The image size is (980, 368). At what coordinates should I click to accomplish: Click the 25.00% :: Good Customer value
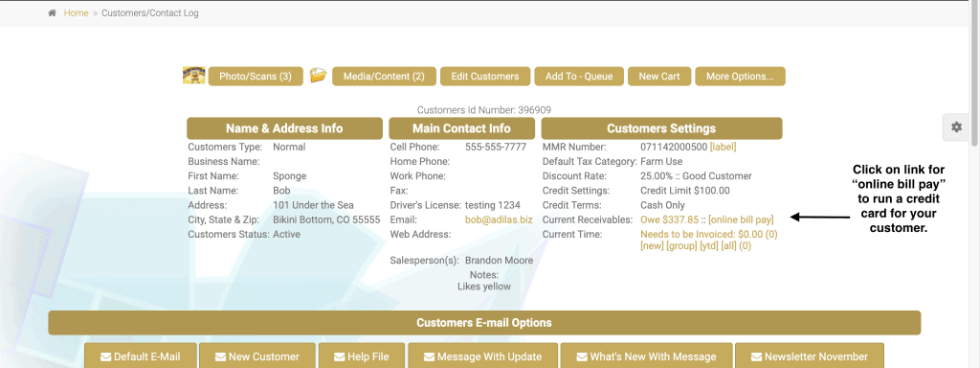coord(697,176)
